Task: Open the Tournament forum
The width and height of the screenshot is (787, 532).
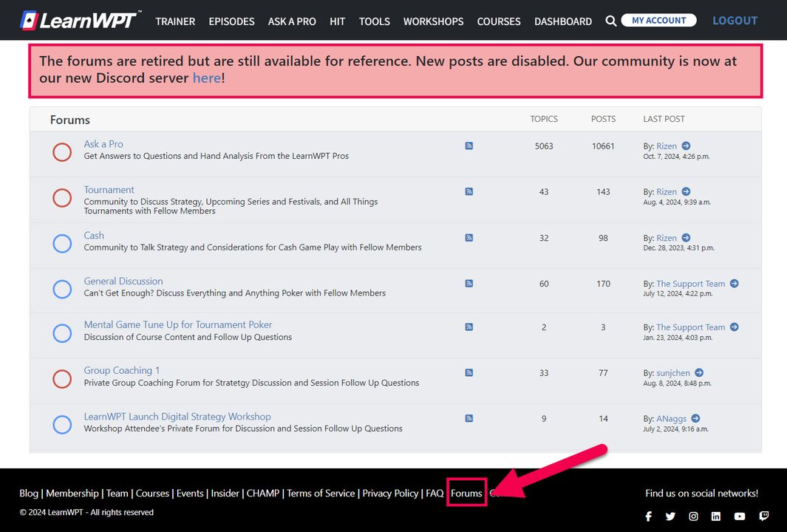Action: pyautogui.click(x=109, y=190)
